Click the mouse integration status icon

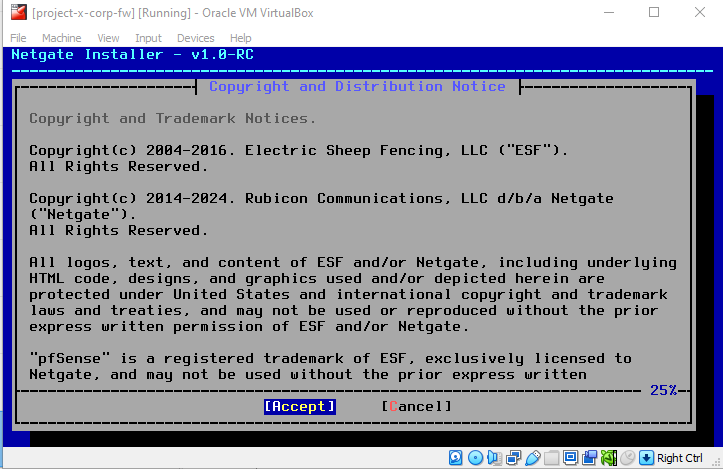coord(627,458)
